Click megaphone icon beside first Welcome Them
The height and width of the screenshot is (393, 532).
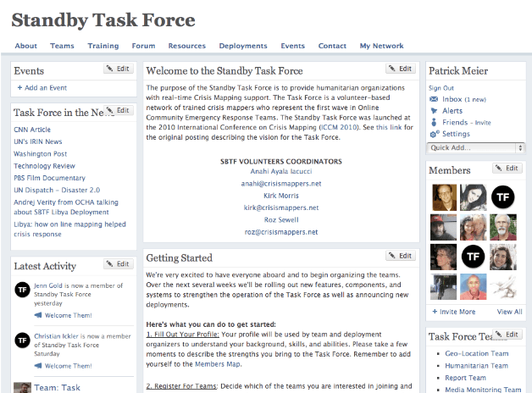point(38,315)
